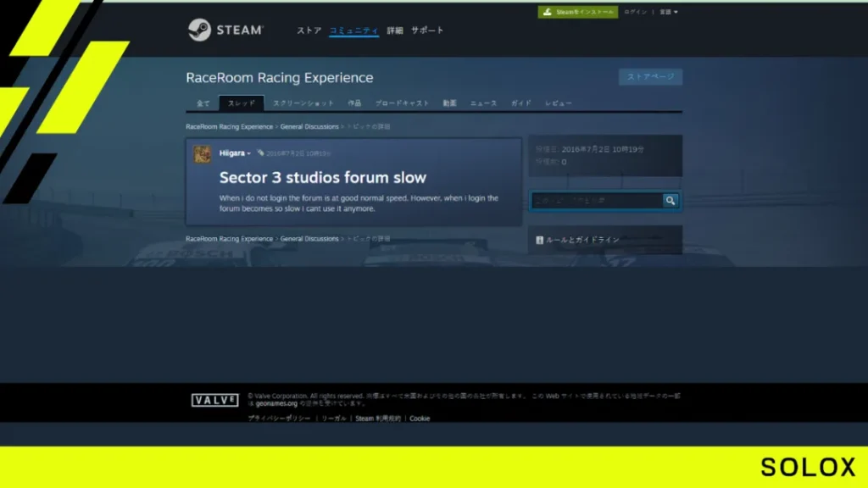
Task: Open the Steam 利用規約 footer link
Action: tap(377, 419)
